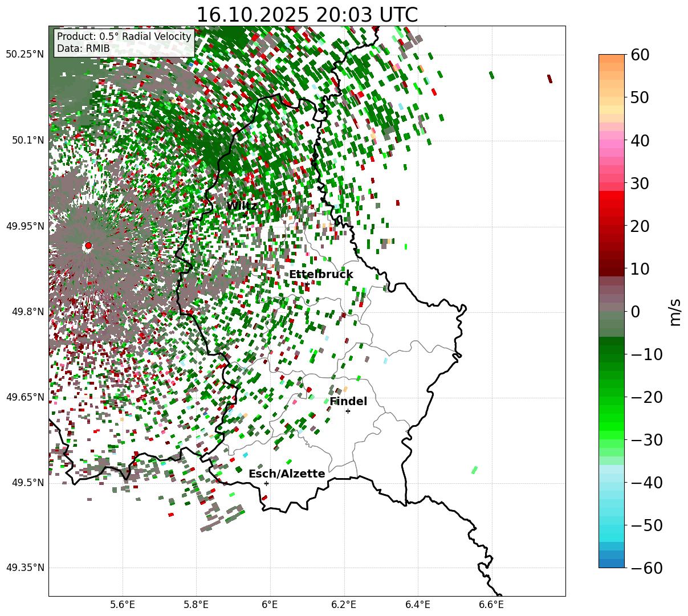
Task: Click the 49.35°N latitude label
Action: (25, 568)
